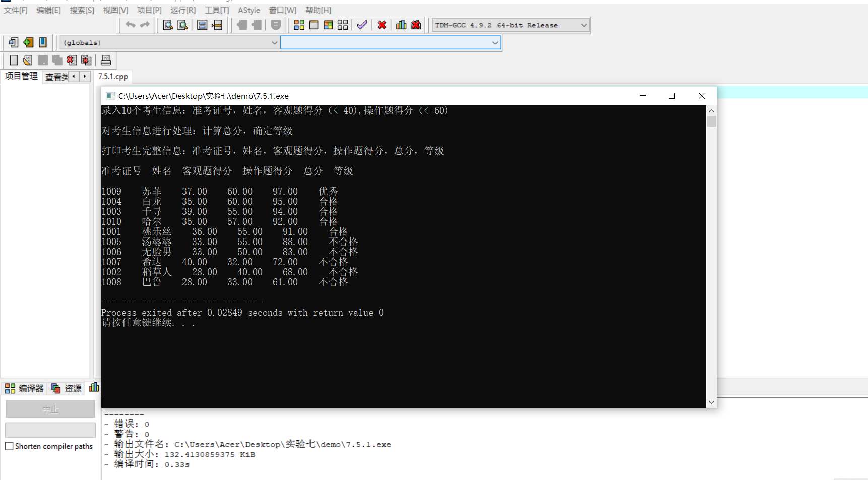Click the Close File red X page icon

pos(72,60)
